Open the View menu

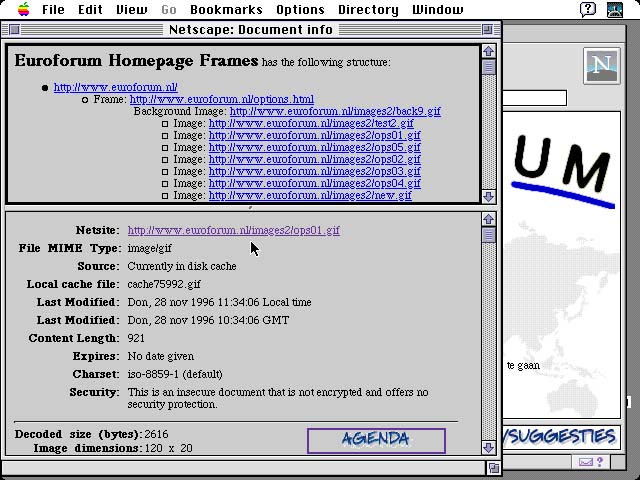[132, 9]
